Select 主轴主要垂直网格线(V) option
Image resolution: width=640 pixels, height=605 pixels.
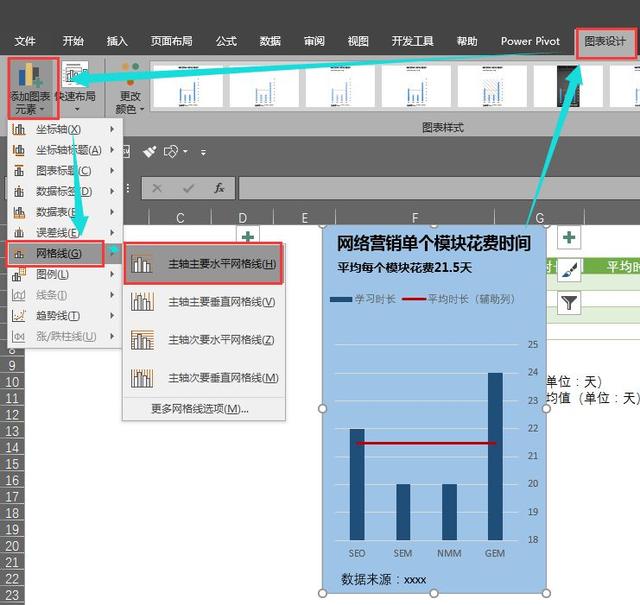pos(203,302)
